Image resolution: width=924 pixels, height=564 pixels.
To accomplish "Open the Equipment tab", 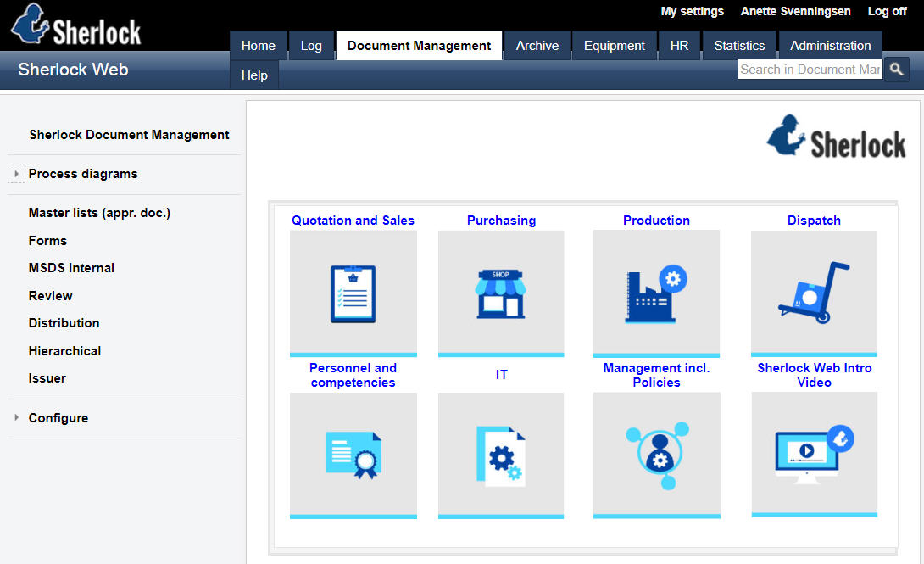I will click(614, 46).
